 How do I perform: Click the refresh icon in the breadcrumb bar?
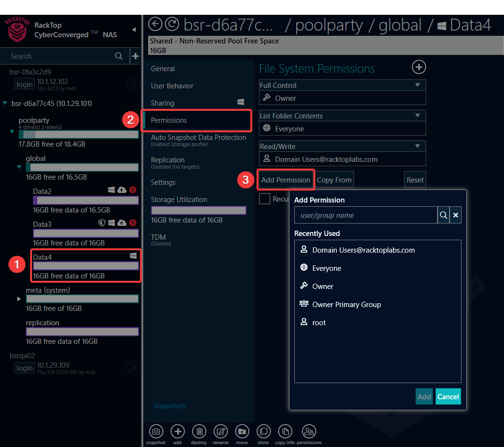point(172,24)
